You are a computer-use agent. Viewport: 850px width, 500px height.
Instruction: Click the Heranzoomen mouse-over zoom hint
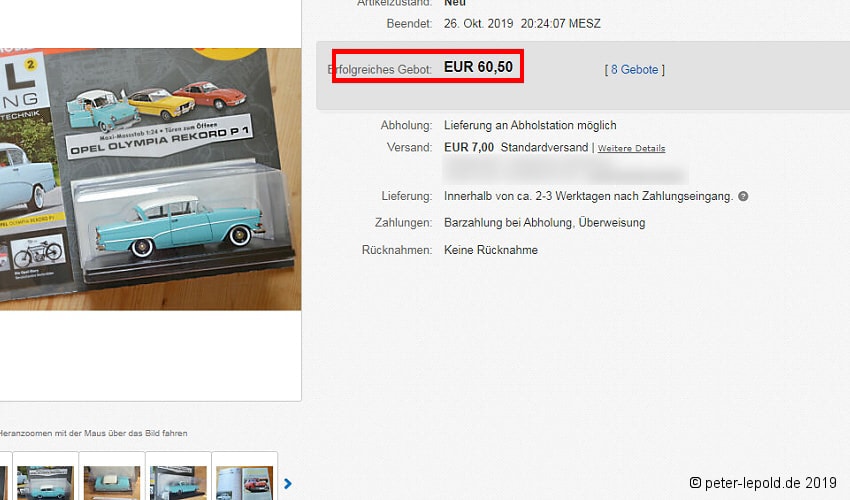point(93,433)
